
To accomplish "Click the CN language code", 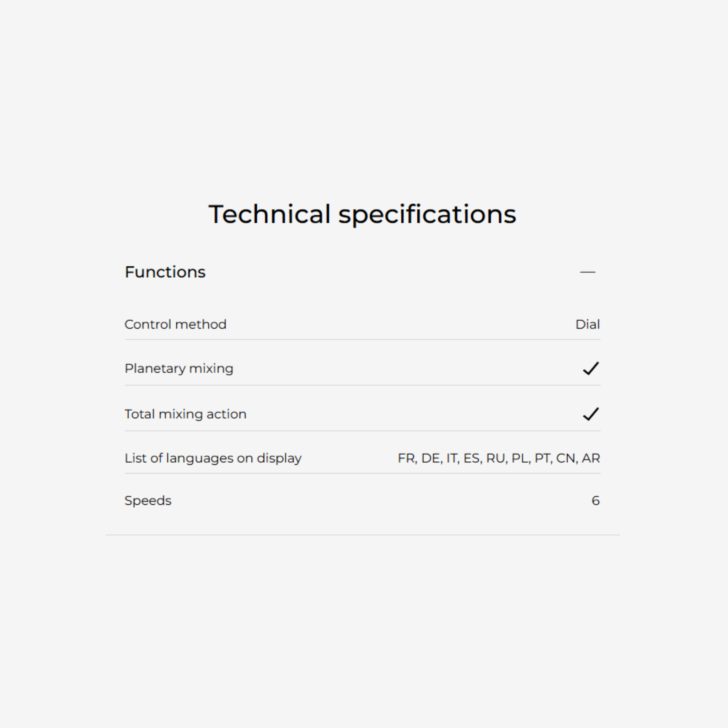I will click(x=566, y=458).
